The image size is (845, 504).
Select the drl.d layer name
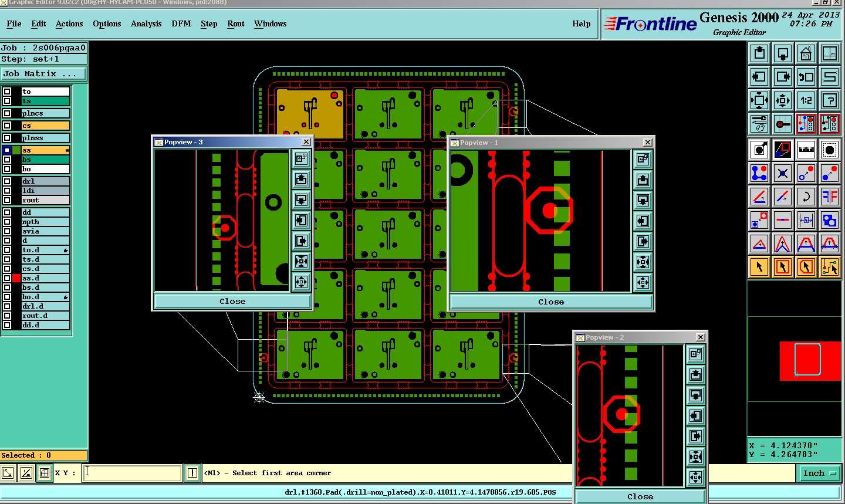46,306
